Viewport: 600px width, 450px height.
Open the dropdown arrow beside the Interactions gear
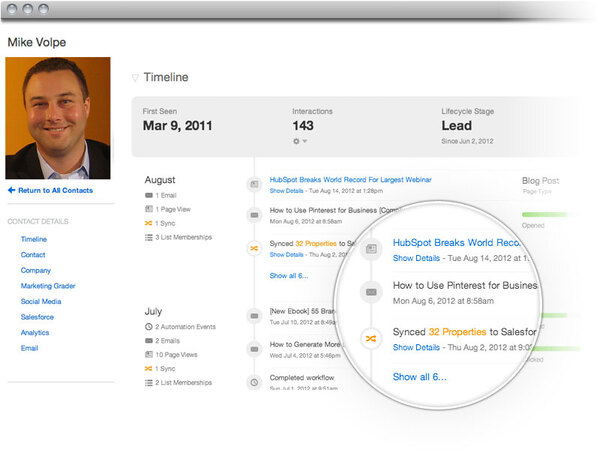pyautogui.click(x=304, y=142)
